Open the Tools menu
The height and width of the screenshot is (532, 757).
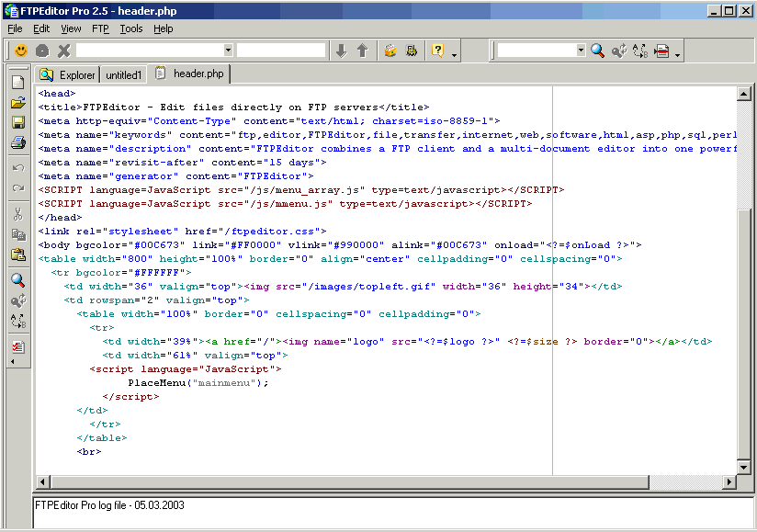tap(131, 29)
